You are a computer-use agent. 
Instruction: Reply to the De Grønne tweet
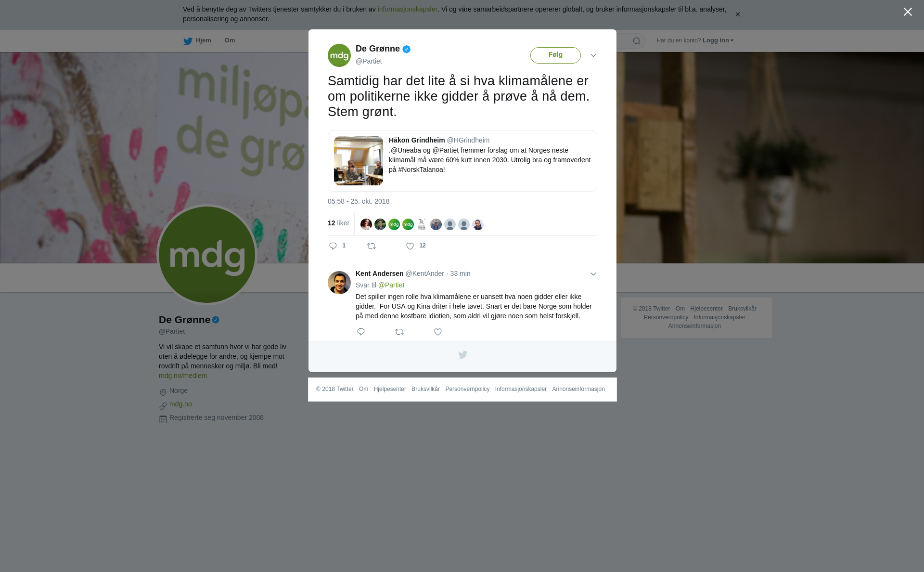[333, 246]
